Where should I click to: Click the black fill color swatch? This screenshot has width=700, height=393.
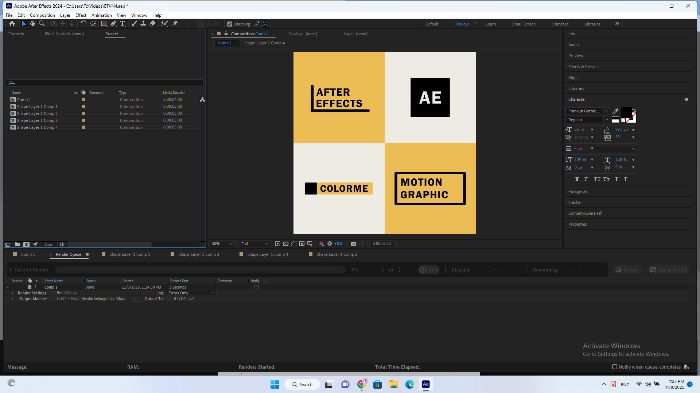(625, 112)
